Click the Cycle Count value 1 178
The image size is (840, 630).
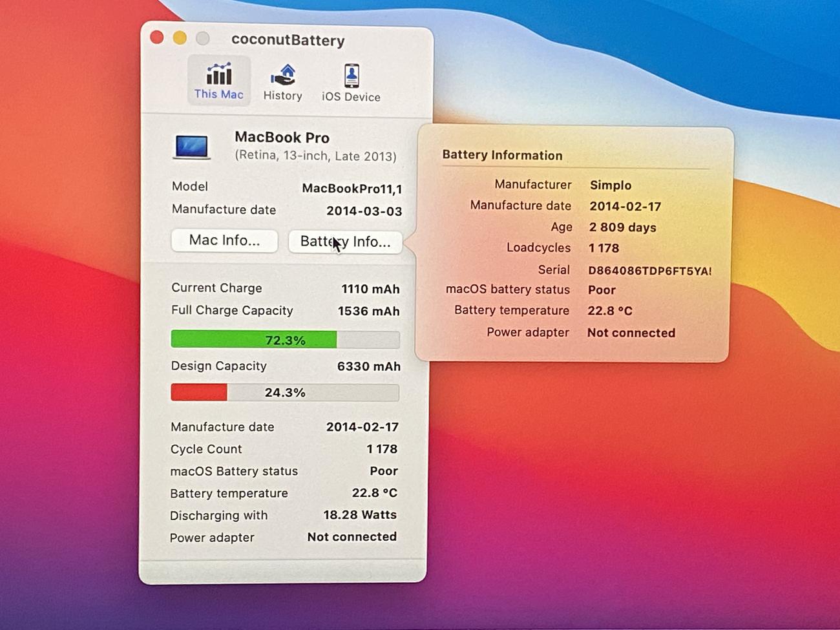pos(381,449)
